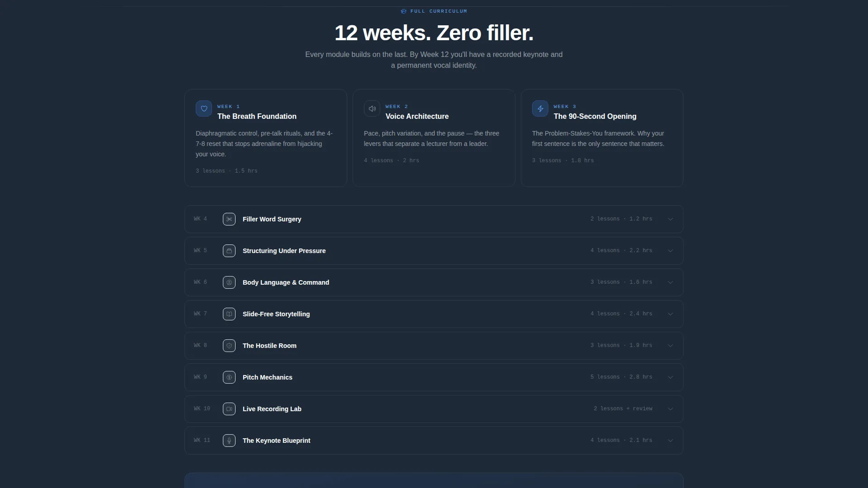Click the speaker icon on Voice Architecture card
868x488 pixels.
click(x=372, y=108)
